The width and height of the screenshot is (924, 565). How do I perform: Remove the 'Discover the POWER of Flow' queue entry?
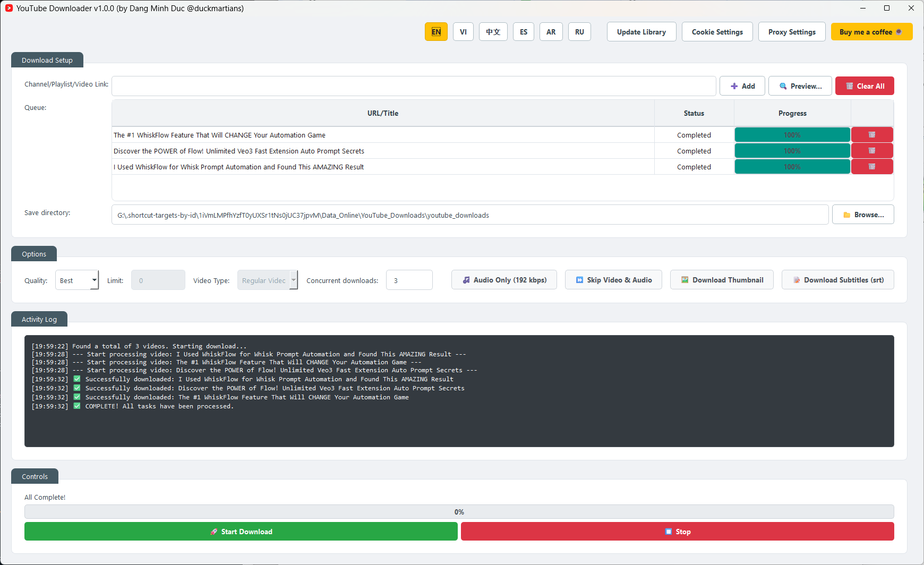point(871,151)
